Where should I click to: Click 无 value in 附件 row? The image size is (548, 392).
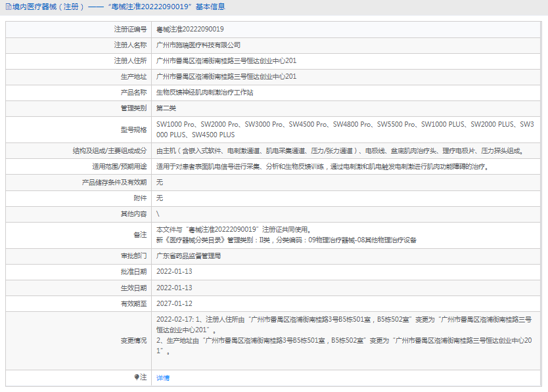point(160,198)
